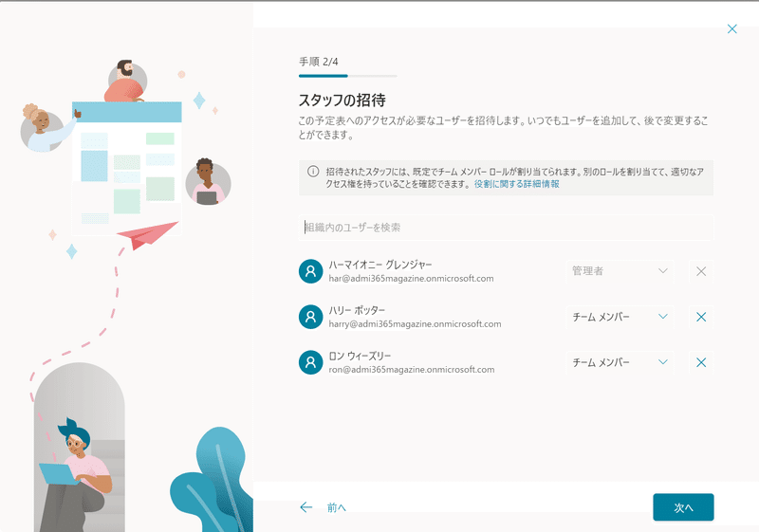This screenshot has height=532, width=759.
Task: Click the スタッフの招待 heading
Action: coord(342,101)
